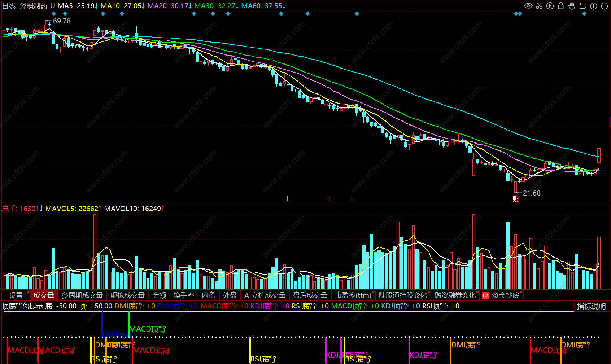
Task: Click the DMI底背 legend value in header
Action: 135,306
